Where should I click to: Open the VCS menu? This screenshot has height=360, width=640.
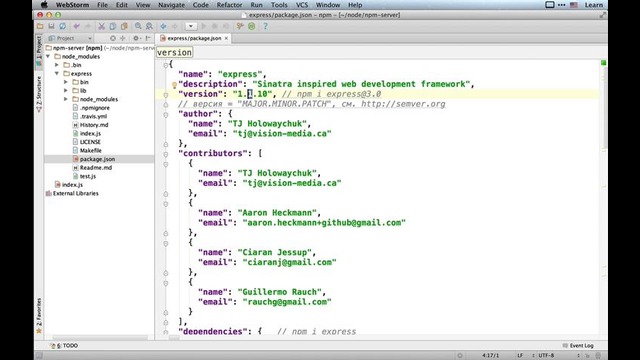302,5
